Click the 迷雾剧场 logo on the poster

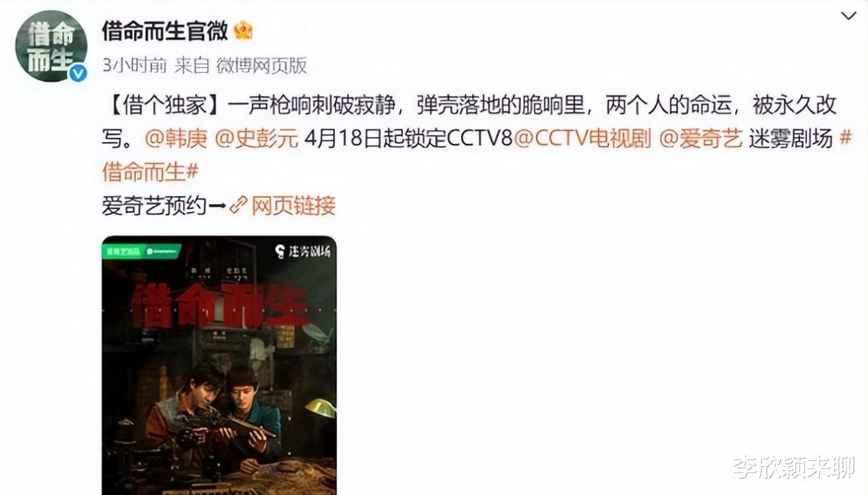point(303,251)
